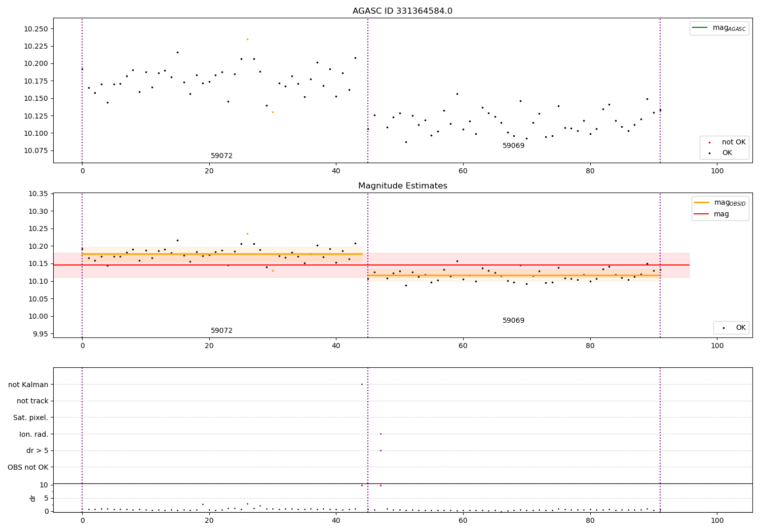Click the 10.075 y-axis tick label

tap(36, 150)
